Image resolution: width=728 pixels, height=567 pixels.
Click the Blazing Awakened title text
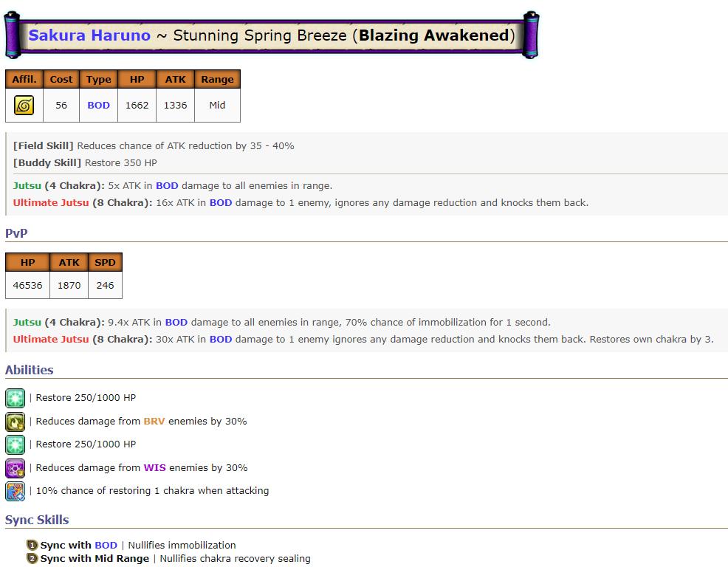(434, 35)
